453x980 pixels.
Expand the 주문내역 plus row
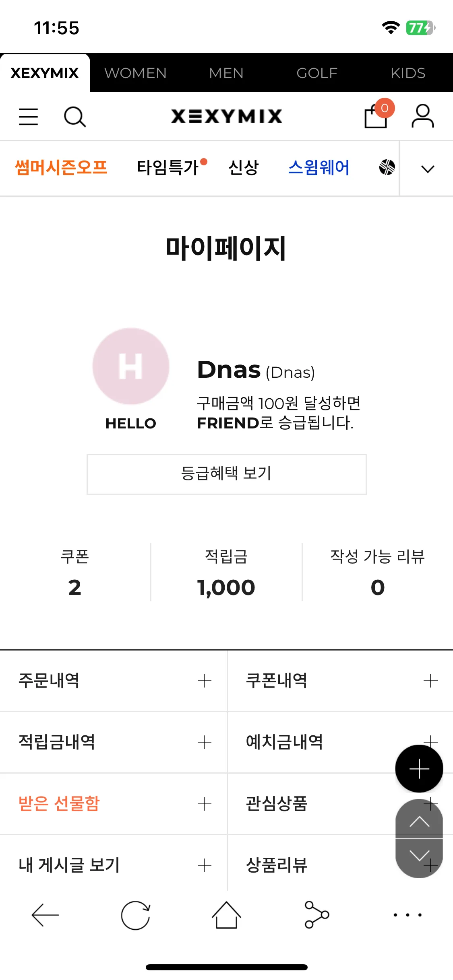(x=113, y=681)
